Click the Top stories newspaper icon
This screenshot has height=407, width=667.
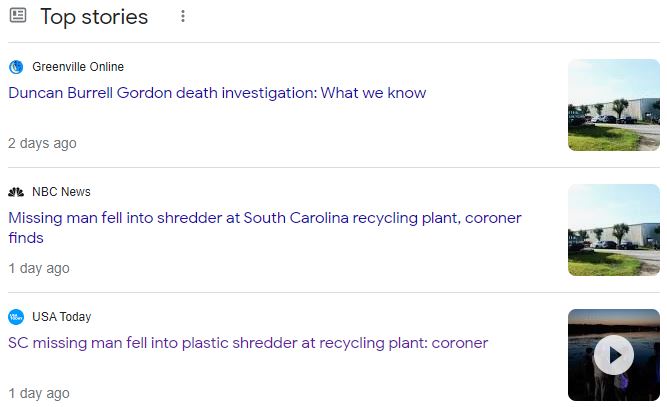click(x=18, y=16)
